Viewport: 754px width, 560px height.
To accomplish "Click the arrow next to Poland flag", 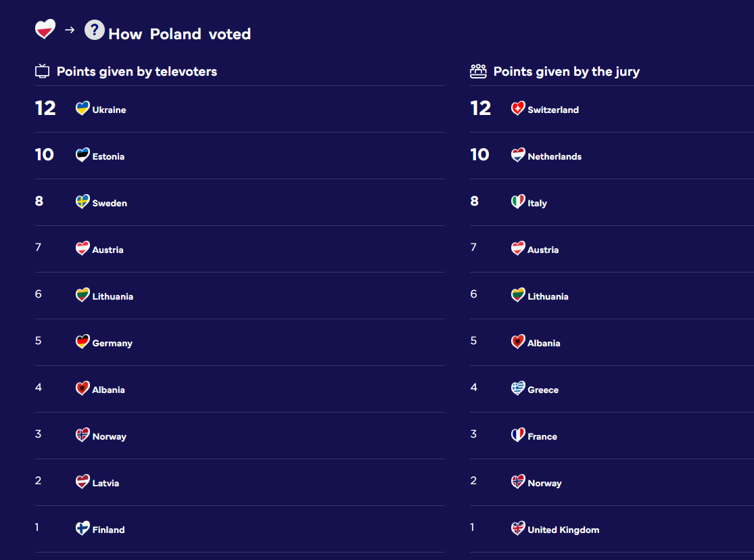I will (70, 30).
